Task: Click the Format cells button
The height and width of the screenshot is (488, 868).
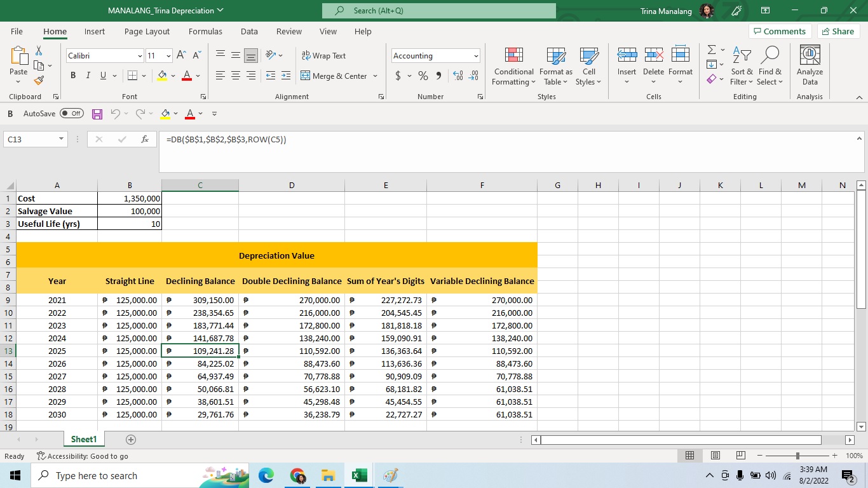Action: 681,65
